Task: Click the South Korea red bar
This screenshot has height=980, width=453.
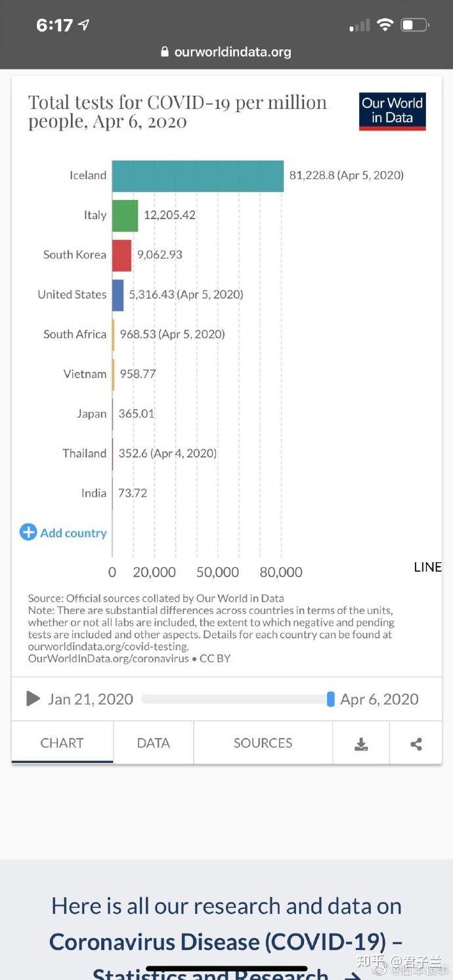Action: pos(121,255)
